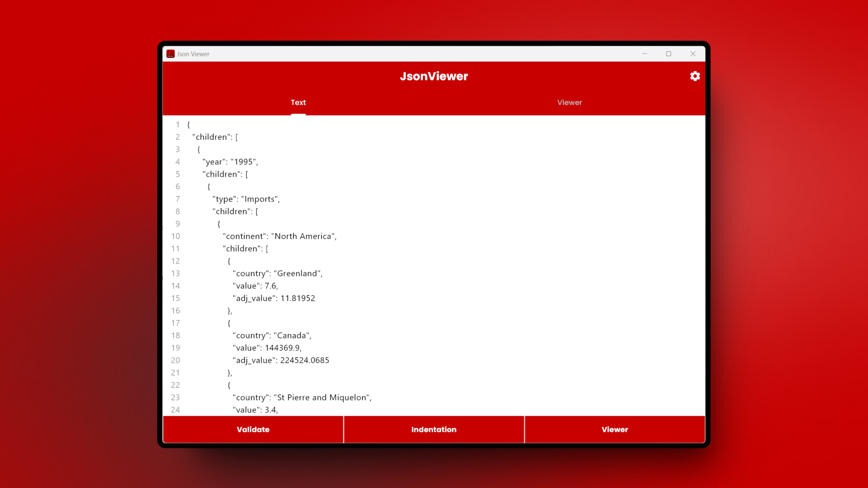Open settings via the gear icon
This screenshot has height=488, width=868.
[695, 76]
